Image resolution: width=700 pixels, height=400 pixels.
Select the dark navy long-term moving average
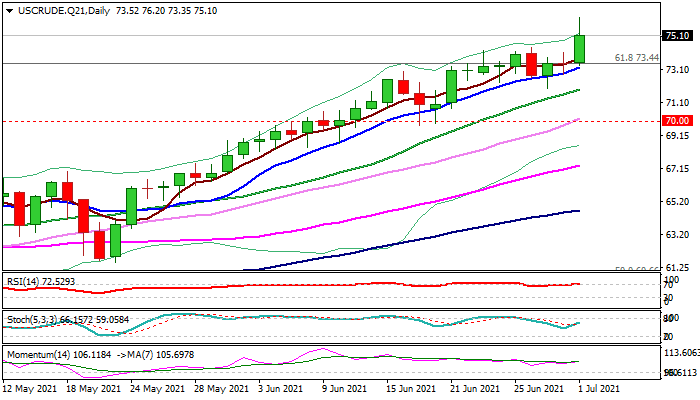446,234
